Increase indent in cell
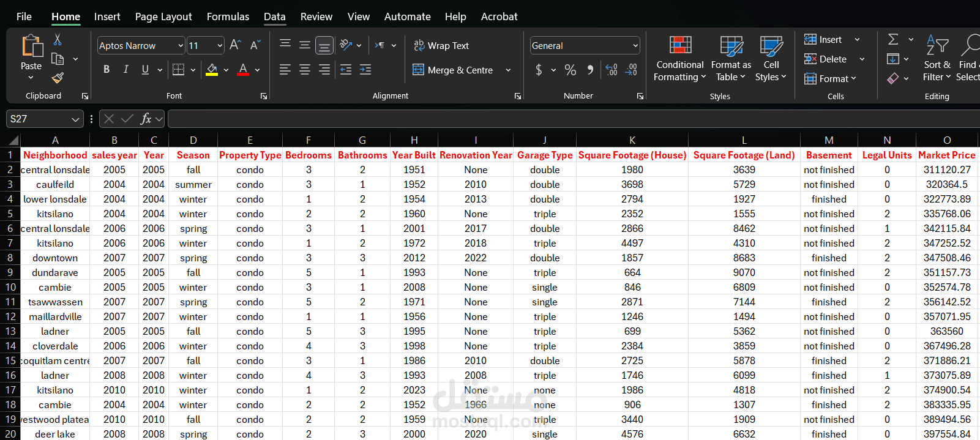This screenshot has width=980, height=440. 365,70
